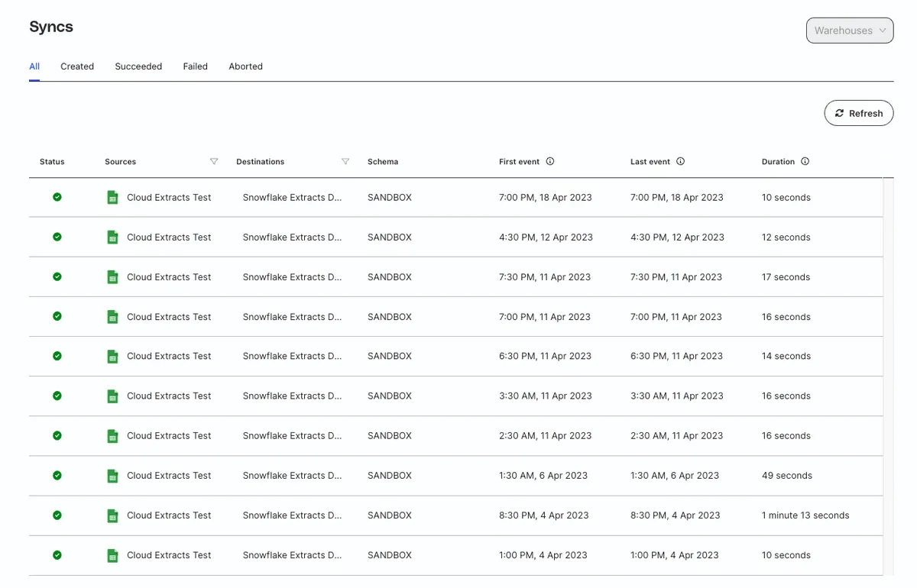Click Google Sheets icon in 11 Apr 7:30 PM row
The image size is (917, 588).
tap(112, 276)
